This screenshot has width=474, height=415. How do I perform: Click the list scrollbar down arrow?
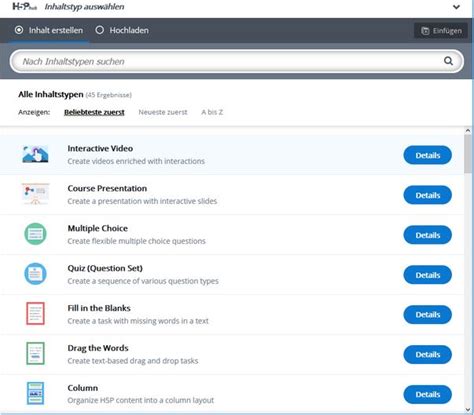pyautogui.click(x=468, y=410)
